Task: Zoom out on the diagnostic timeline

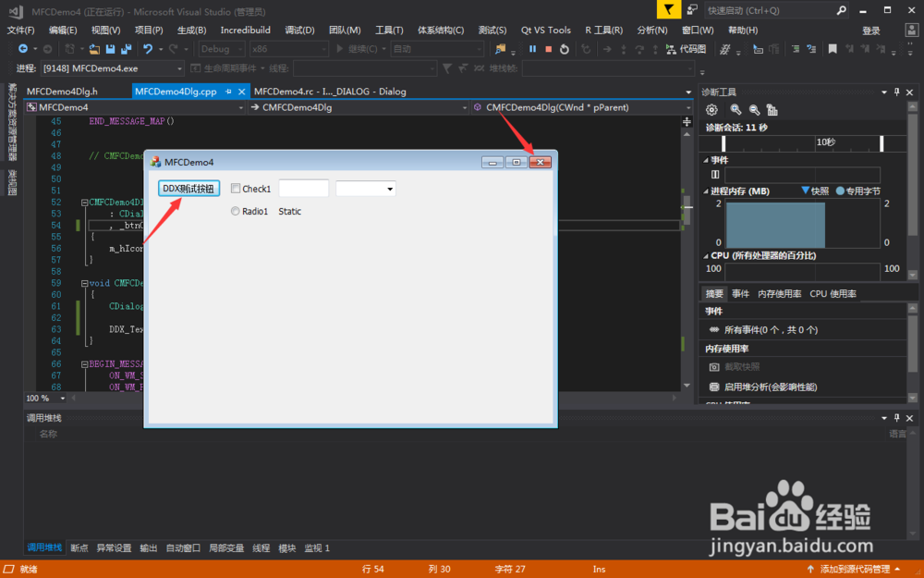Action: point(754,110)
